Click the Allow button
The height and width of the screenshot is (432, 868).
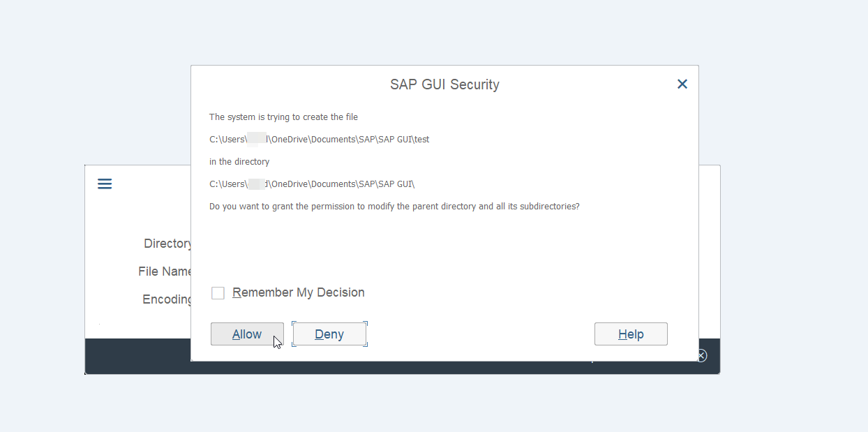tap(247, 334)
